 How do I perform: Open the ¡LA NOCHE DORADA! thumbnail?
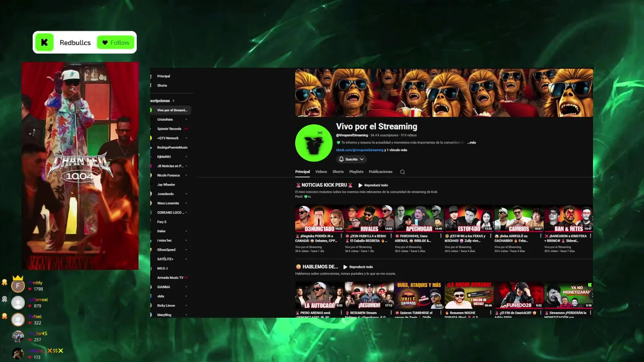click(469, 295)
